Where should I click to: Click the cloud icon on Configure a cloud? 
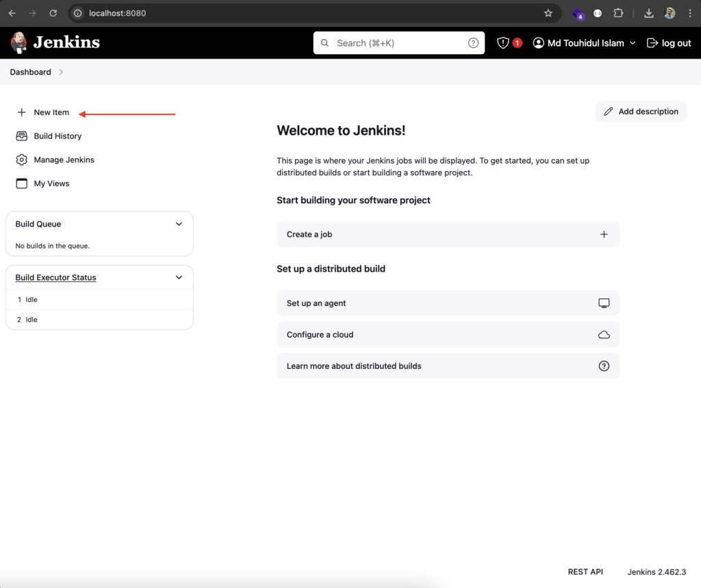pyautogui.click(x=604, y=335)
